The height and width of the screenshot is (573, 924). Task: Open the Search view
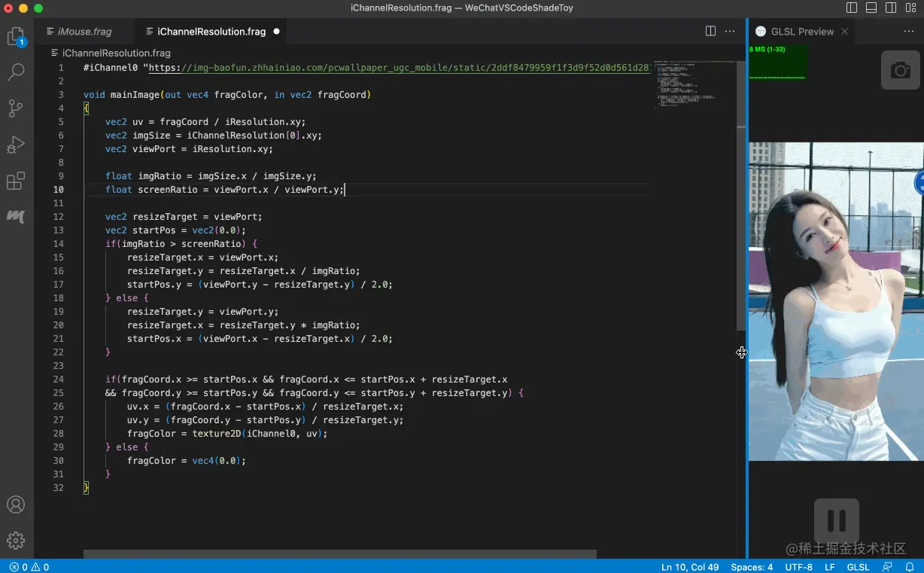[x=16, y=72]
